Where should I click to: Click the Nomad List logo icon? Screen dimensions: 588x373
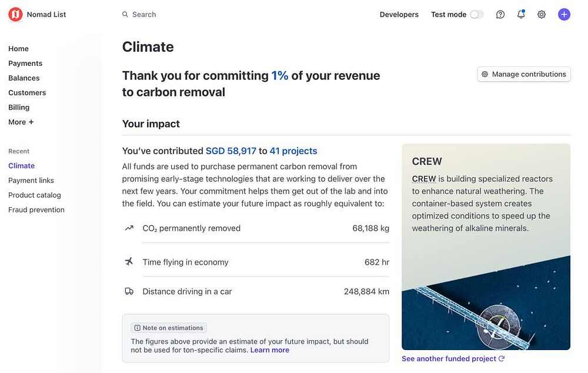click(x=15, y=15)
